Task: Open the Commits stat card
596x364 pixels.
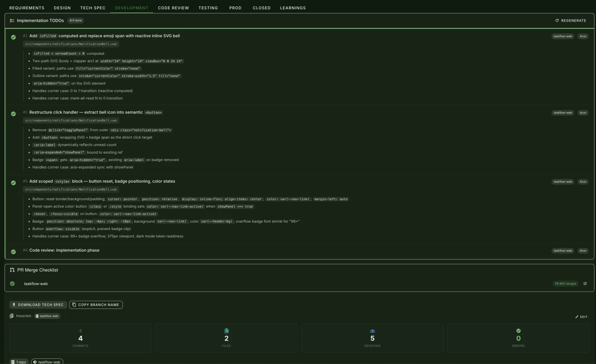Action: tap(80, 338)
